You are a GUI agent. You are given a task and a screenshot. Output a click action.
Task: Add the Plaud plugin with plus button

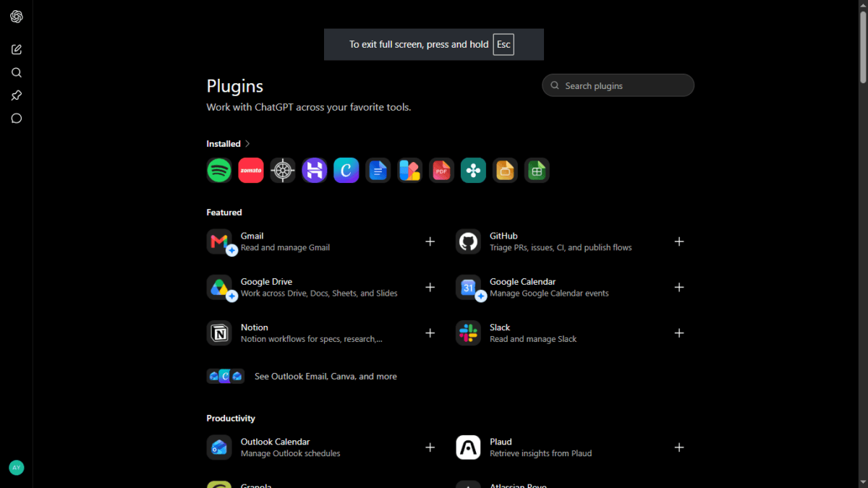point(679,448)
